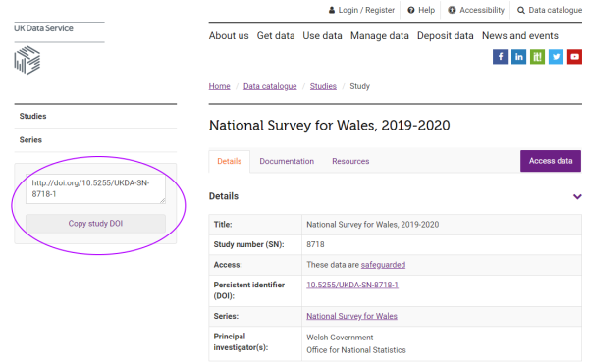Click the Login / Register link
Screen dimensions: 589x364
pos(361,10)
